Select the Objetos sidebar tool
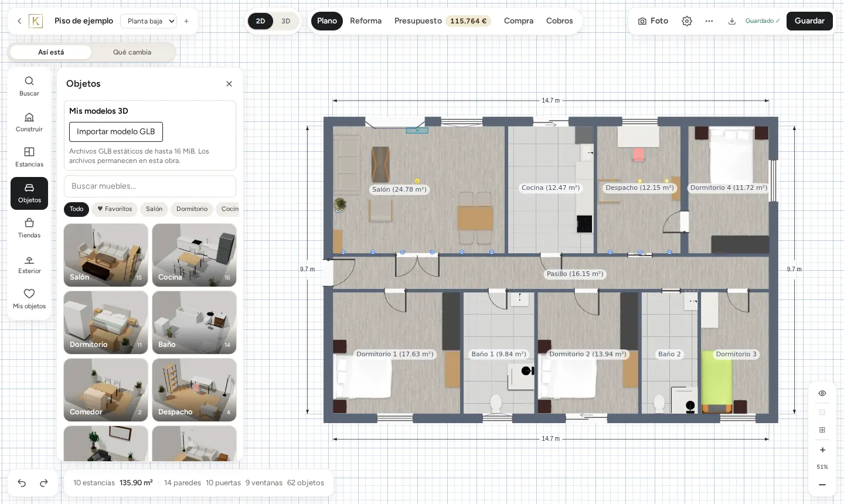The height and width of the screenshot is (504, 844). 29,193
